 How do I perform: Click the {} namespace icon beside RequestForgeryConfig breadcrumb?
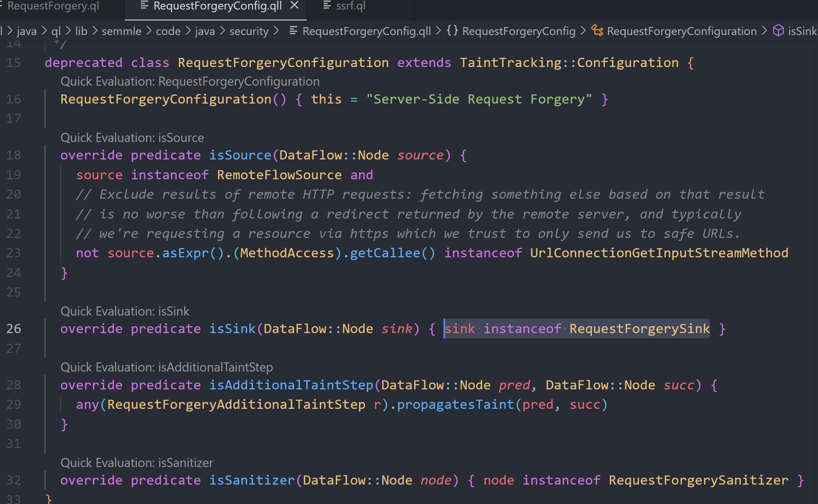[x=453, y=31]
